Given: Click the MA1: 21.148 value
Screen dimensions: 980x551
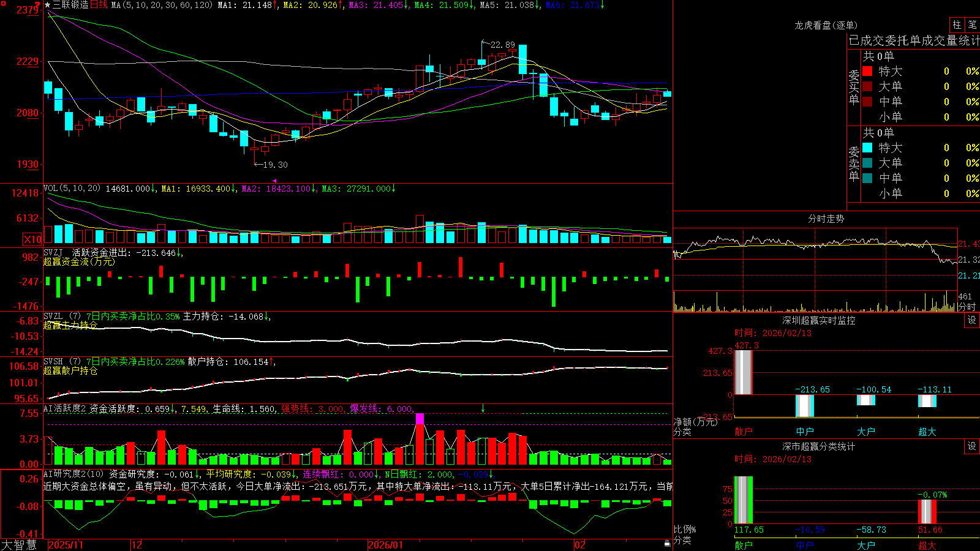Looking at the screenshot, I should (x=245, y=5).
